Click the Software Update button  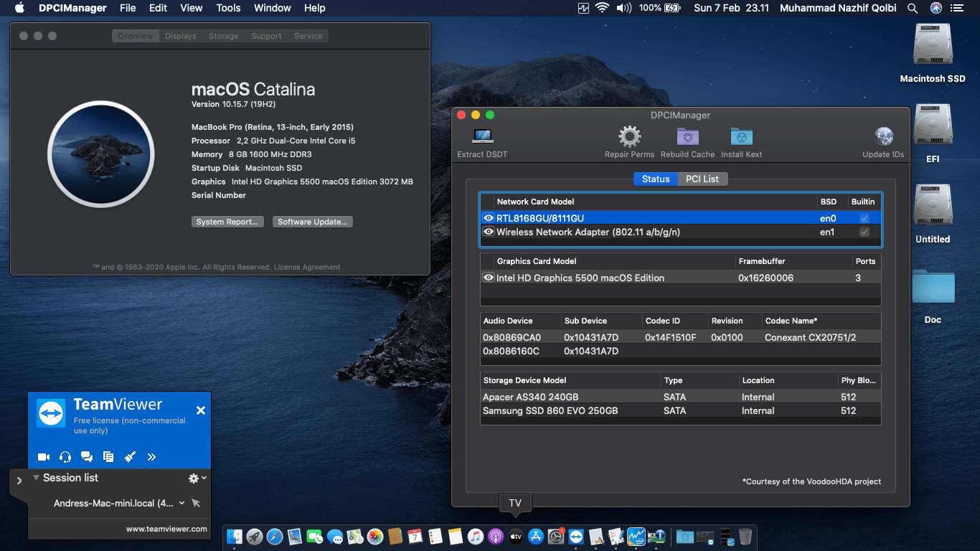tap(313, 222)
